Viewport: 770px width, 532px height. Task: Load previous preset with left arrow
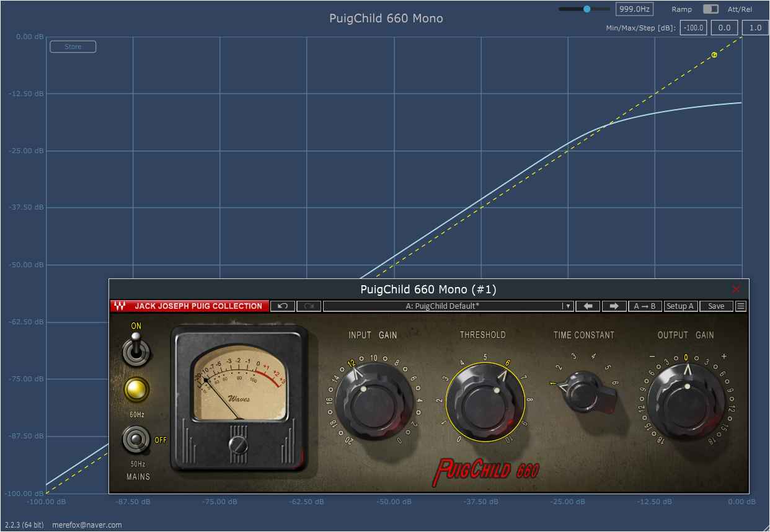[x=588, y=306]
